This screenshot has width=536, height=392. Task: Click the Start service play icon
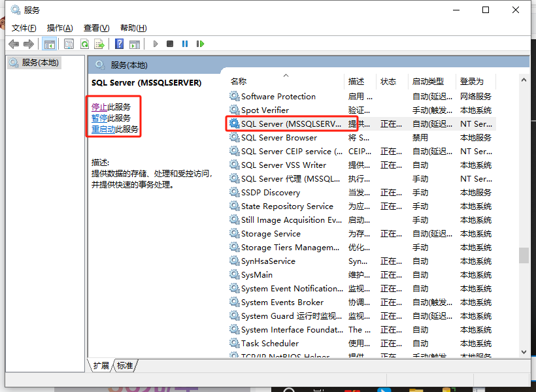(156, 44)
